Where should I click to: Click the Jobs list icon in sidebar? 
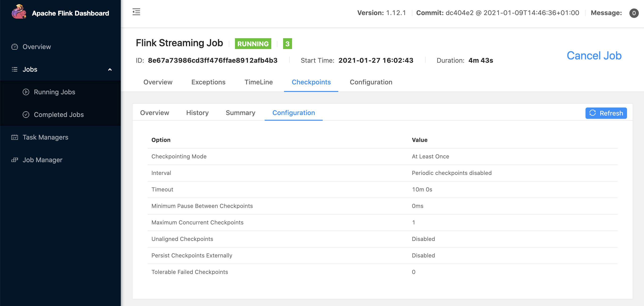coord(14,70)
